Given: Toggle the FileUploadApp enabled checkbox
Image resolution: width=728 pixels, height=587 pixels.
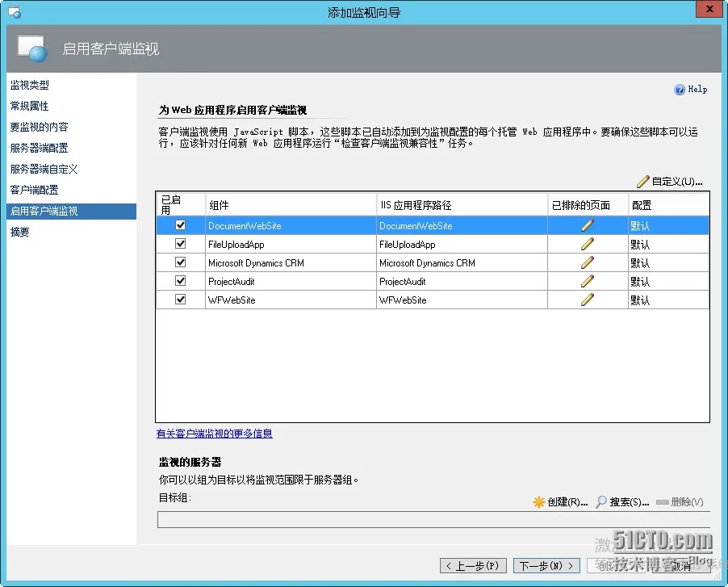Looking at the screenshot, I should (x=180, y=244).
